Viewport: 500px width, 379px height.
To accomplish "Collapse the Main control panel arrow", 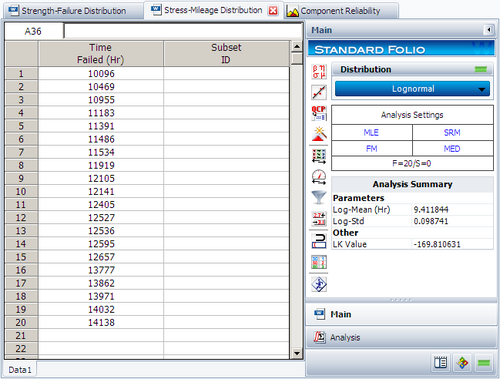I will [x=489, y=30].
